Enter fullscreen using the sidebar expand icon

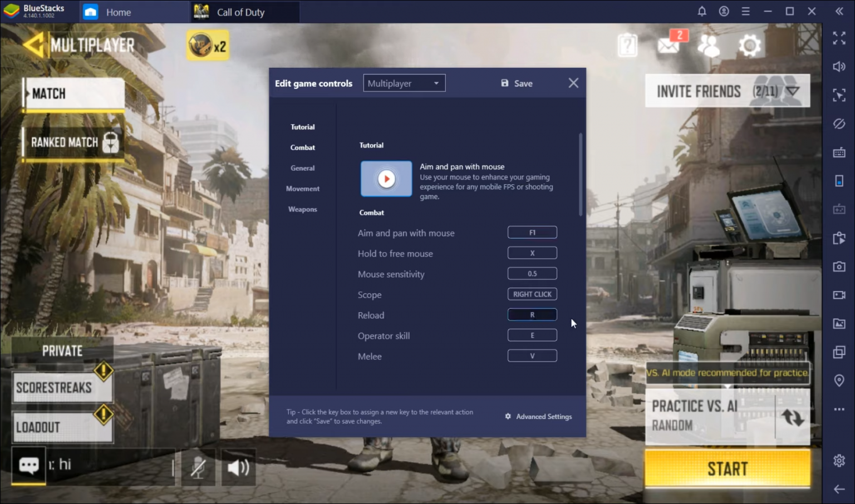(x=839, y=38)
